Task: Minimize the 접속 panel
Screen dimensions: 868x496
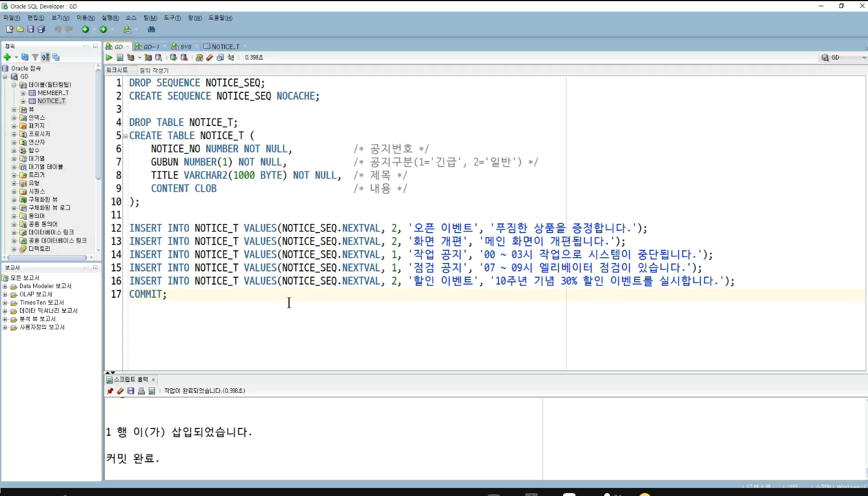Action: click(x=96, y=46)
